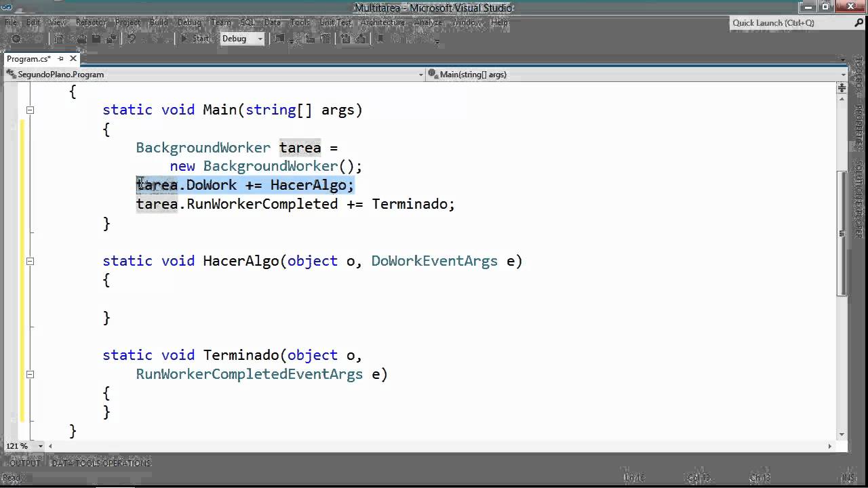Screen dimensions: 868x488
Task: Open the File menu
Action: (11, 22)
